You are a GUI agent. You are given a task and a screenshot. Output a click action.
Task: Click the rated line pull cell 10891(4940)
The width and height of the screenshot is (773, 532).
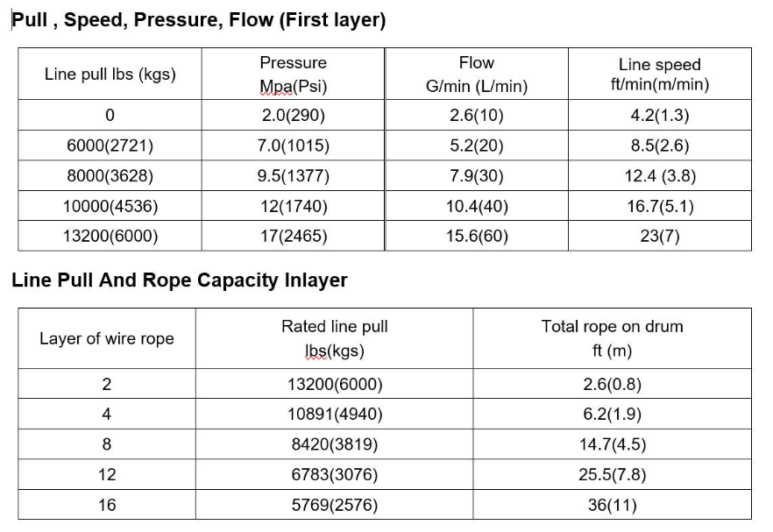coord(334,414)
